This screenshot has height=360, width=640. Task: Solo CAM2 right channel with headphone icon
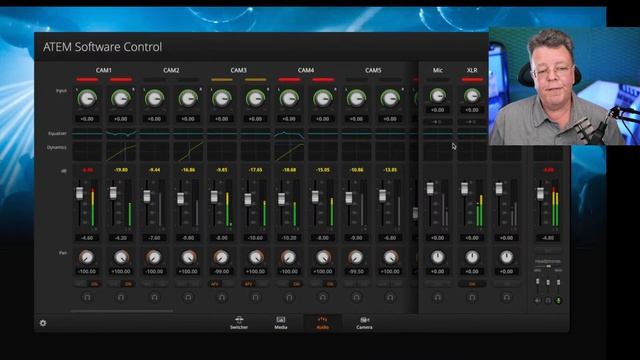188,298
